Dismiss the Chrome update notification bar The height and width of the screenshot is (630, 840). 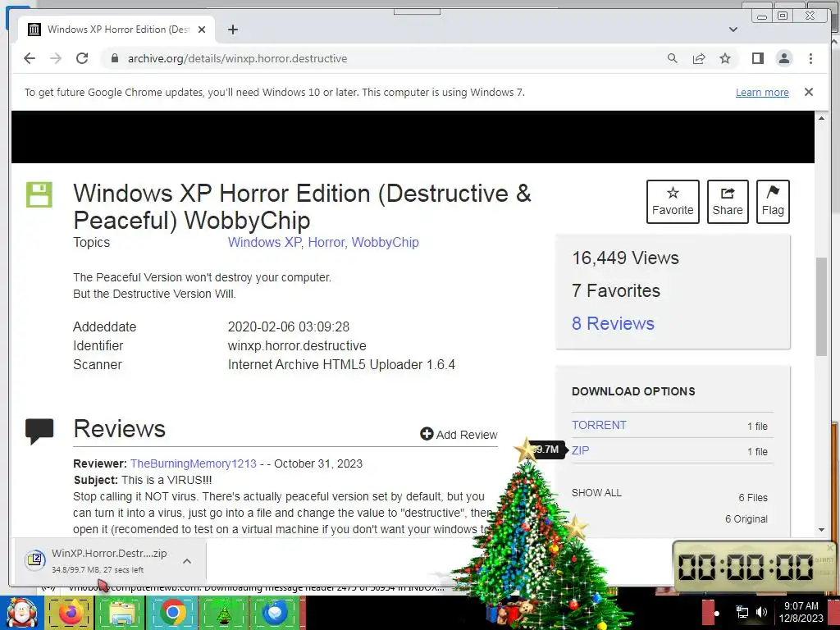809,92
